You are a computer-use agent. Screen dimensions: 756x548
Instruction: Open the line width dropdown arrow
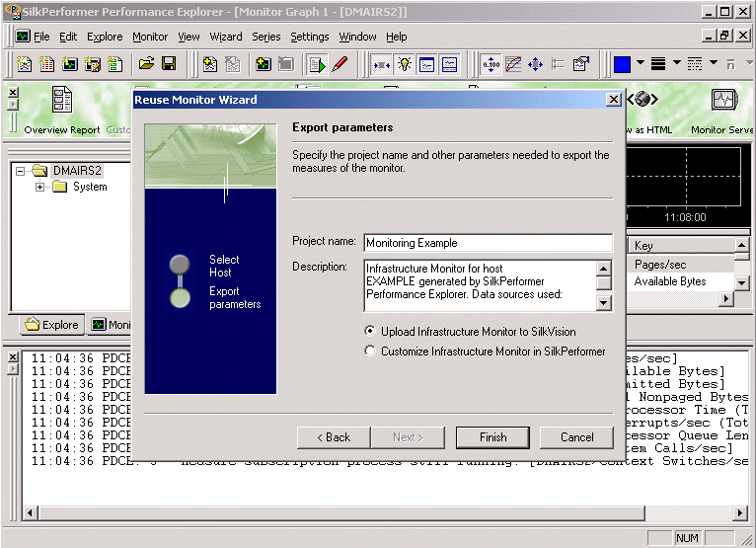point(677,62)
